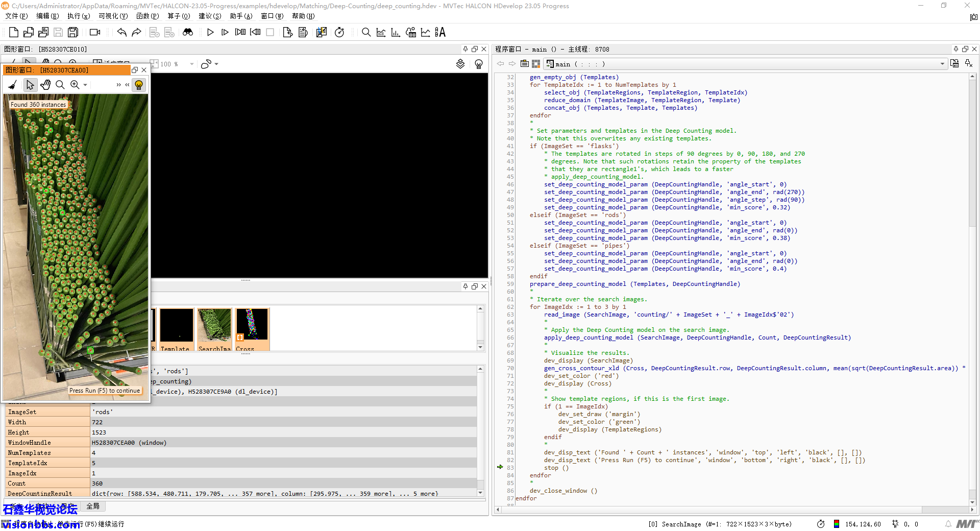Open the 文件(F) menu

(x=16, y=16)
